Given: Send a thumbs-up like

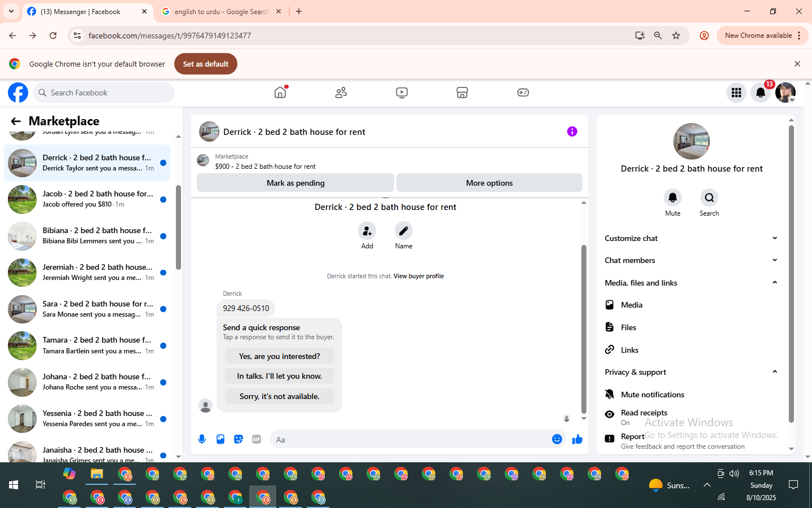Looking at the screenshot, I should (577, 439).
